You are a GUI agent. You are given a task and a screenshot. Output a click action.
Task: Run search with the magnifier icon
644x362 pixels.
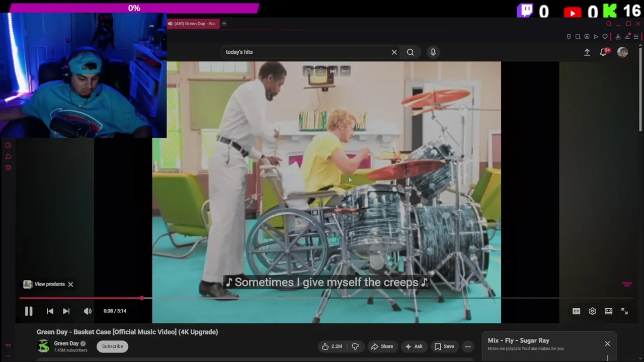click(411, 52)
